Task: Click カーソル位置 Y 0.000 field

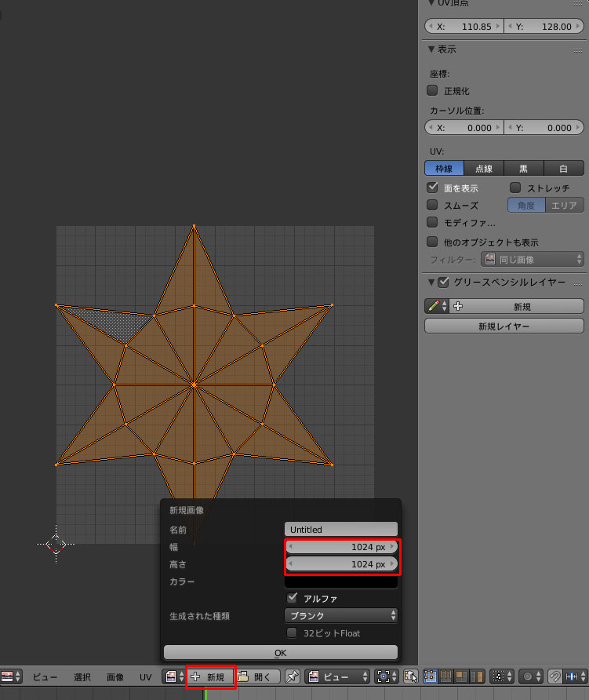Action: (544, 128)
